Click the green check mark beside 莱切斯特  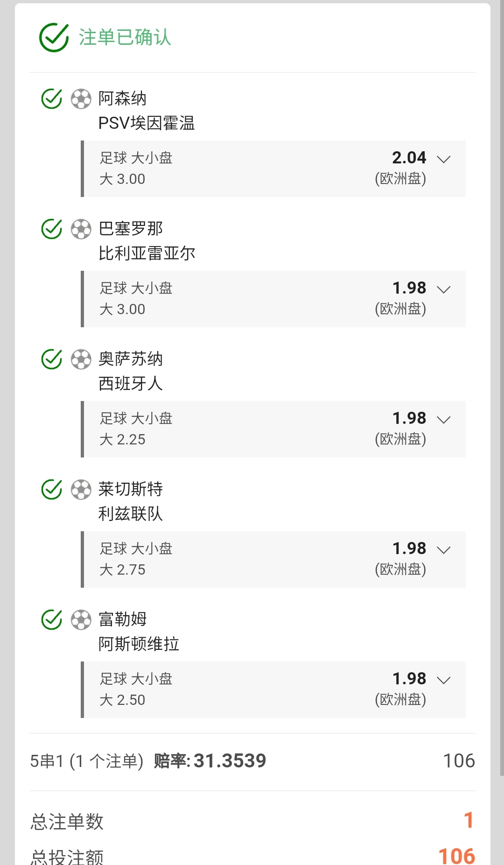click(51, 489)
